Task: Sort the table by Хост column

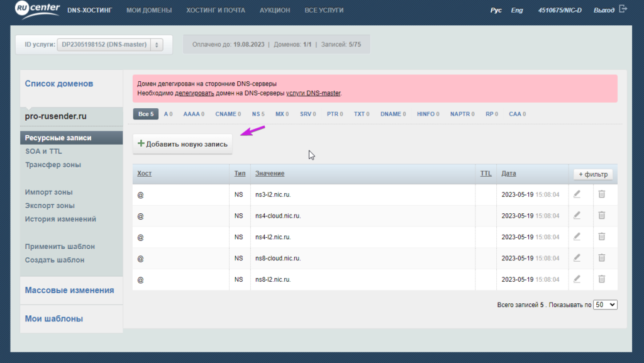Action: [x=144, y=174]
